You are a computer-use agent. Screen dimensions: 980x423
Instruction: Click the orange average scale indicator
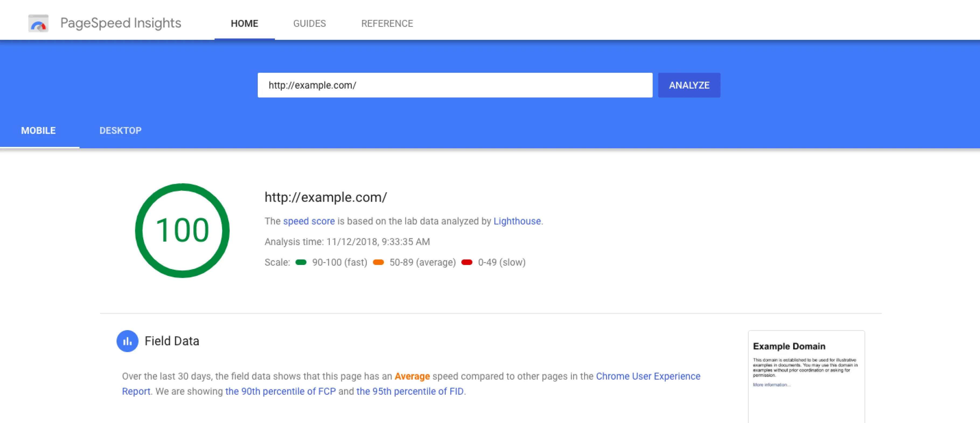(x=379, y=262)
